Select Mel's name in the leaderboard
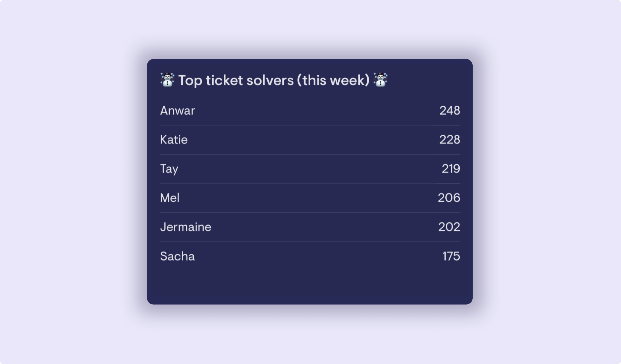The image size is (621, 364). tap(169, 198)
